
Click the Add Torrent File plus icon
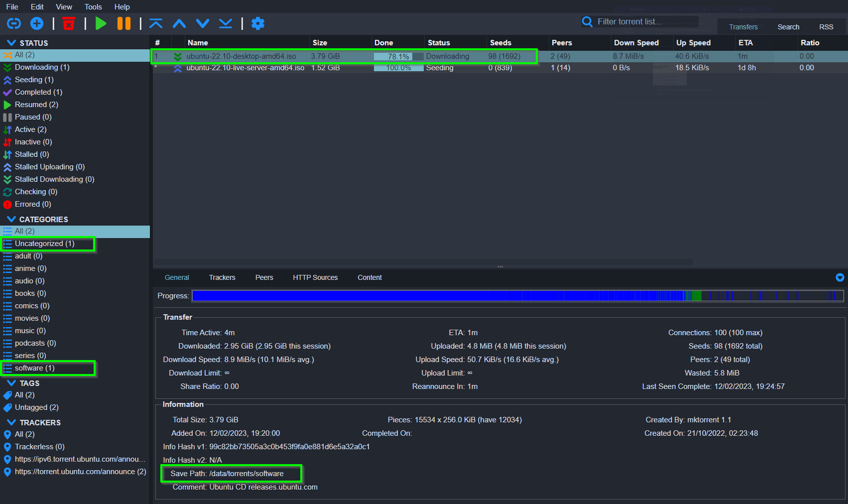[x=37, y=23]
